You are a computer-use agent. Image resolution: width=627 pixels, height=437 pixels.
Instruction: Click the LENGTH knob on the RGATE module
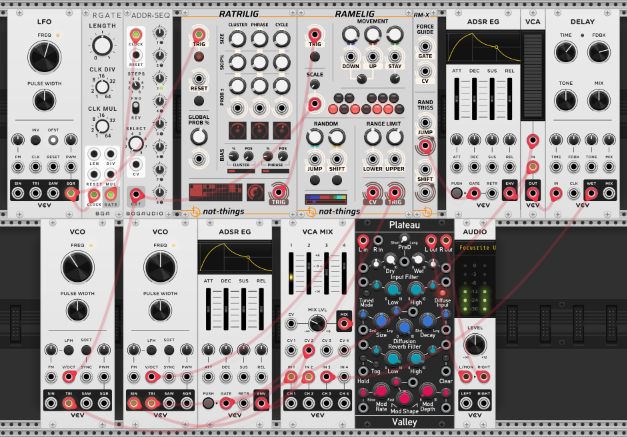click(x=102, y=45)
